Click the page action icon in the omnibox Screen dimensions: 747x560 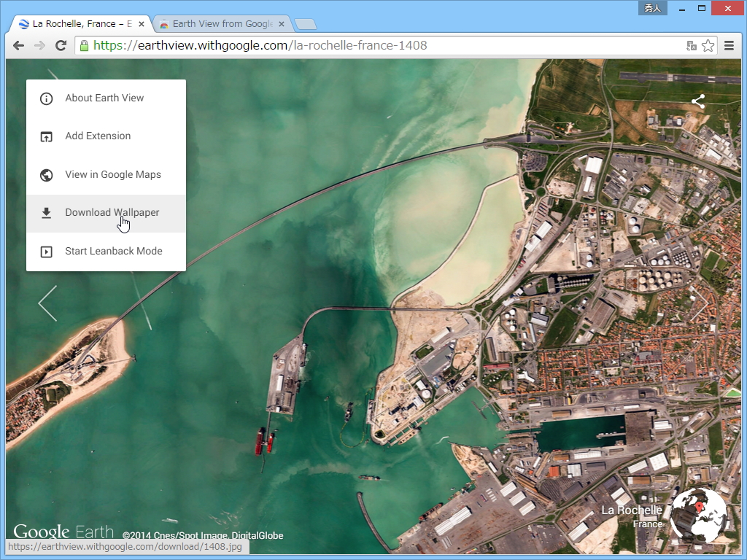coord(690,45)
